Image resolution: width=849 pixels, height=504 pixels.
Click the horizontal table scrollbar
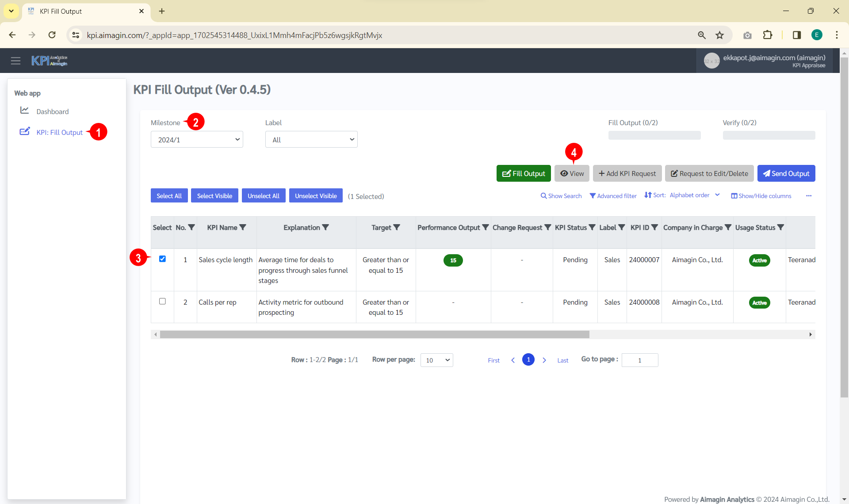[374, 335]
